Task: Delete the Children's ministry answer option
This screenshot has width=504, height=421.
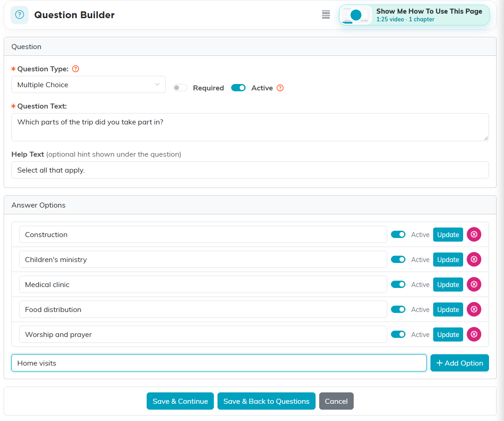Action: tap(474, 259)
